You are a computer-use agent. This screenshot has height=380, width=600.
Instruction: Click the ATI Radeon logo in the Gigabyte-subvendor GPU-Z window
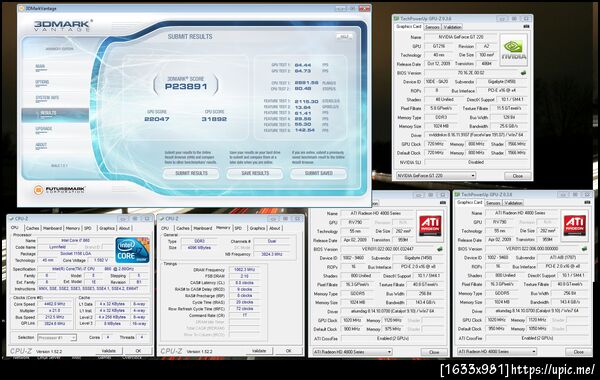(x=430, y=226)
